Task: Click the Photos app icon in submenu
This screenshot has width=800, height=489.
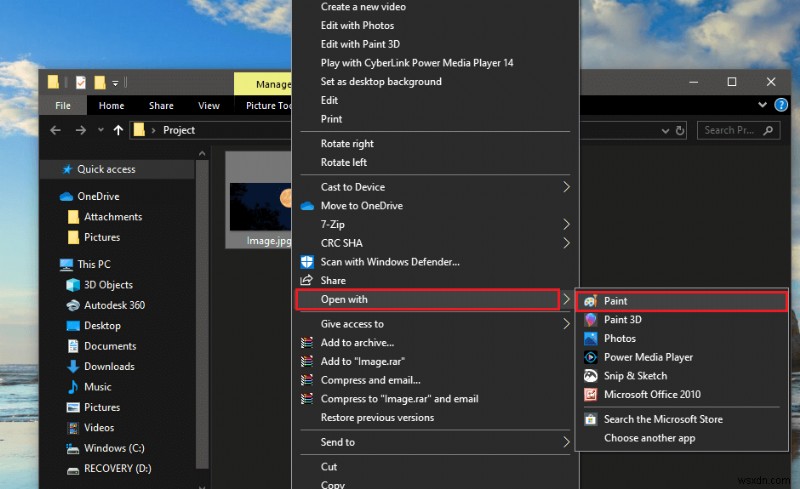Action: [x=590, y=338]
